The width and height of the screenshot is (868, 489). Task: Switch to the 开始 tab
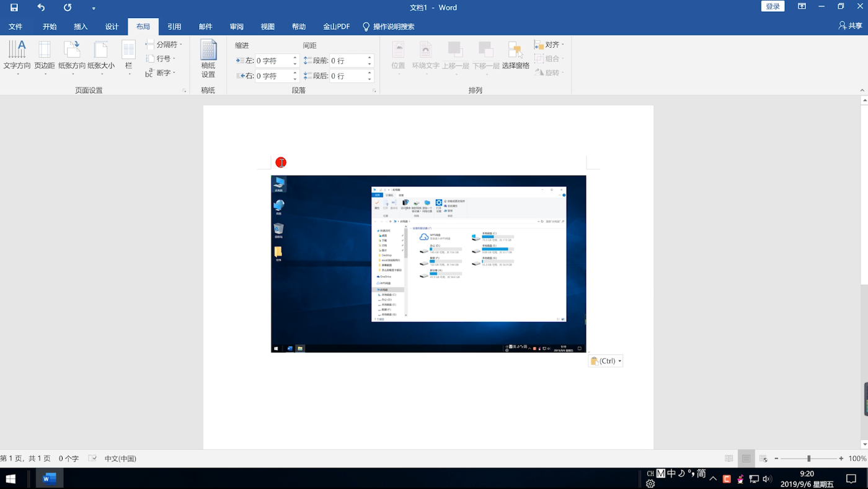pos(50,27)
